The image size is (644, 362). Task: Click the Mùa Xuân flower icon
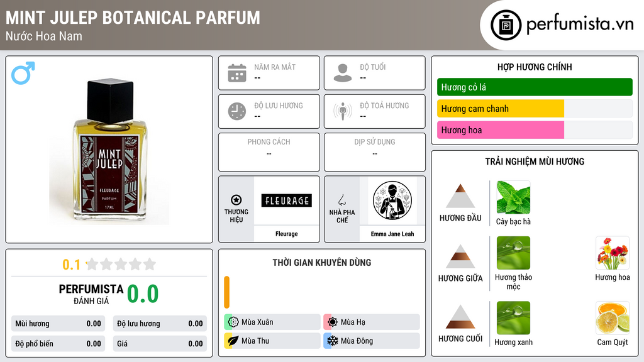click(x=233, y=322)
